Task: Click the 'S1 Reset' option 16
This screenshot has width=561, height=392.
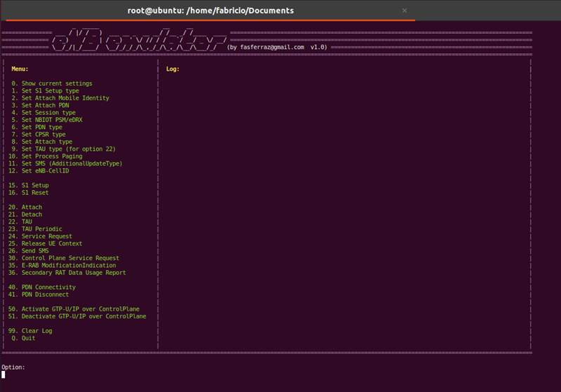Action: (x=29, y=192)
